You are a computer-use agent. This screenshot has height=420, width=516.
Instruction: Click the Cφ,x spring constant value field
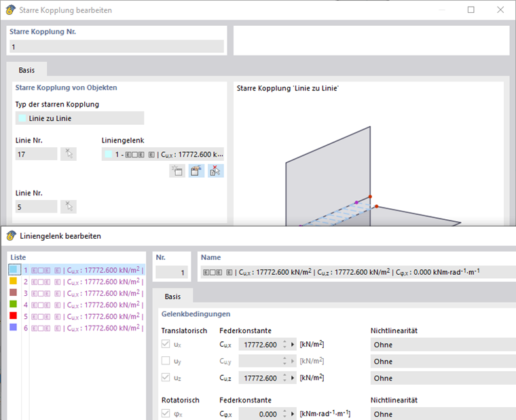point(260,414)
